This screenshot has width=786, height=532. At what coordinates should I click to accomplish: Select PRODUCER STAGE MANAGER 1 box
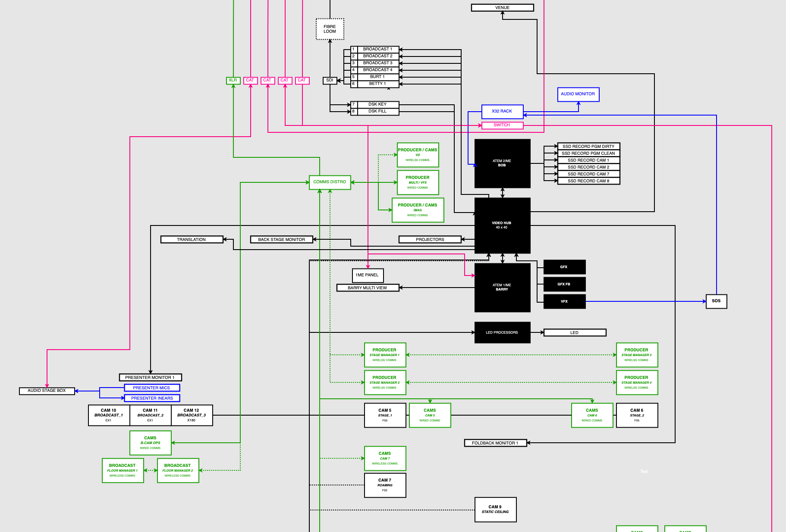click(385, 355)
